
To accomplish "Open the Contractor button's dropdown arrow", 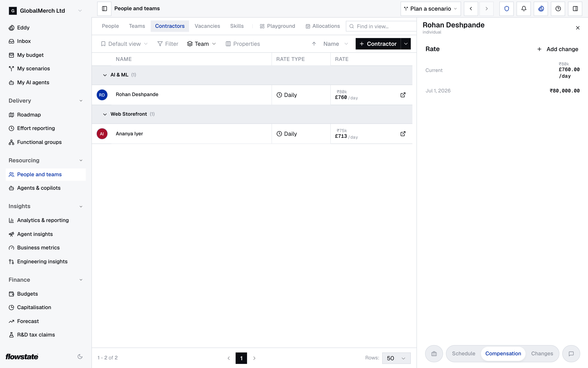I will pyautogui.click(x=406, y=44).
